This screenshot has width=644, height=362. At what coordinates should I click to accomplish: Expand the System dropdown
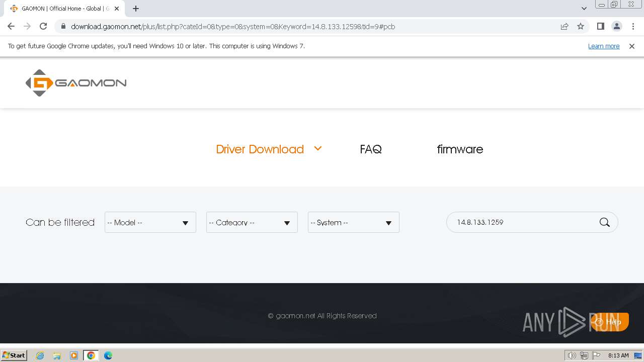pyautogui.click(x=354, y=222)
